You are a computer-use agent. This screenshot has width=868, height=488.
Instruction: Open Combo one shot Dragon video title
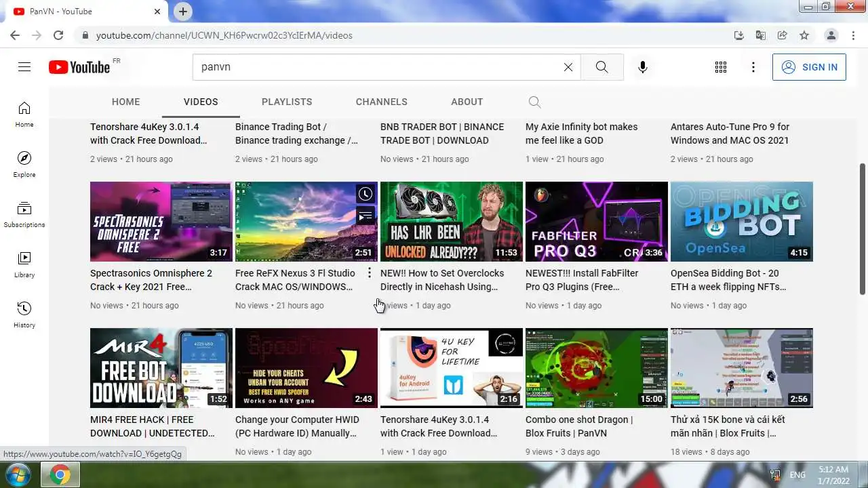tap(579, 426)
